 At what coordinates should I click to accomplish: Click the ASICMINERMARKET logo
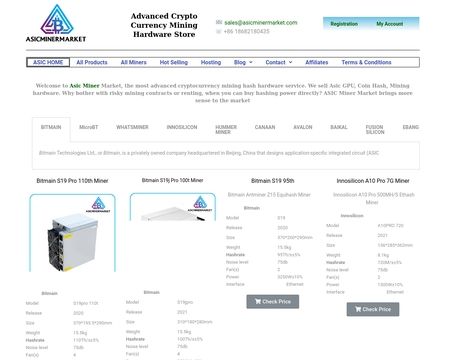click(56, 23)
